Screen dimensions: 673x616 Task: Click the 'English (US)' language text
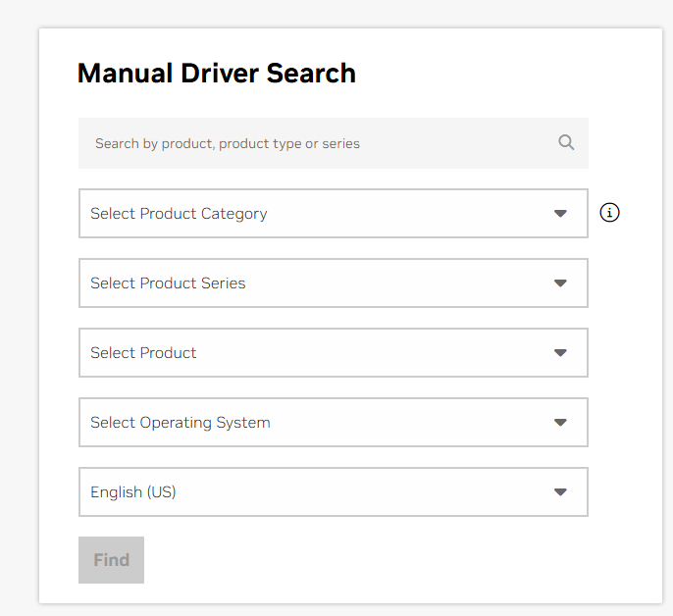133,492
